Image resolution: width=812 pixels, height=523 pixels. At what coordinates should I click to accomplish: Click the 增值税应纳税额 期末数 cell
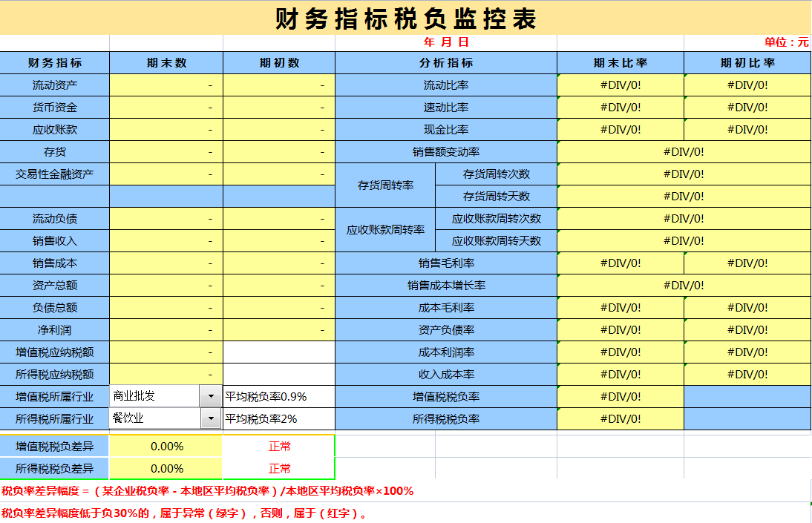[165, 352]
